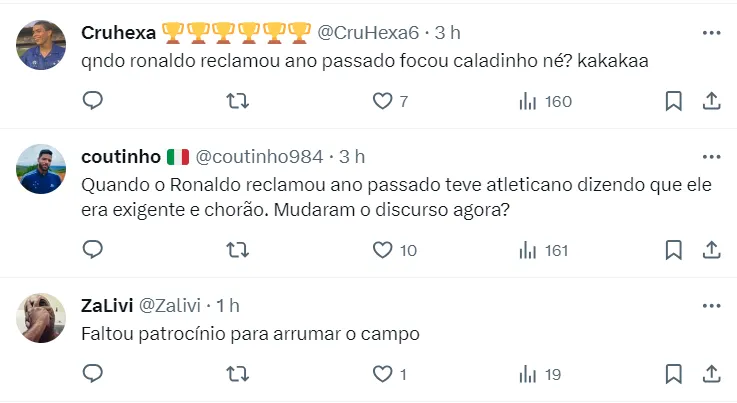Open more options for Cruhexa's tweet

(x=712, y=33)
